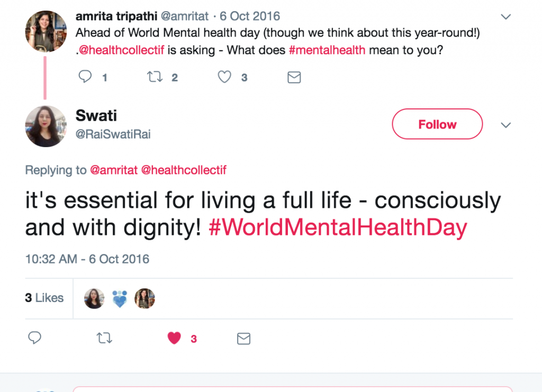Open Swati's profile picture
The width and height of the screenshot is (542, 392).
click(x=46, y=126)
